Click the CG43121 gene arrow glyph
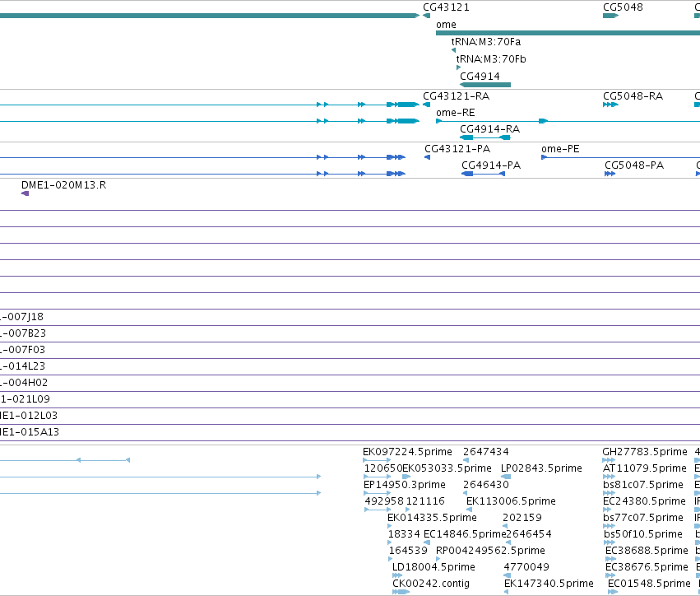Screen dimensions: 700x596 coord(426,16)
